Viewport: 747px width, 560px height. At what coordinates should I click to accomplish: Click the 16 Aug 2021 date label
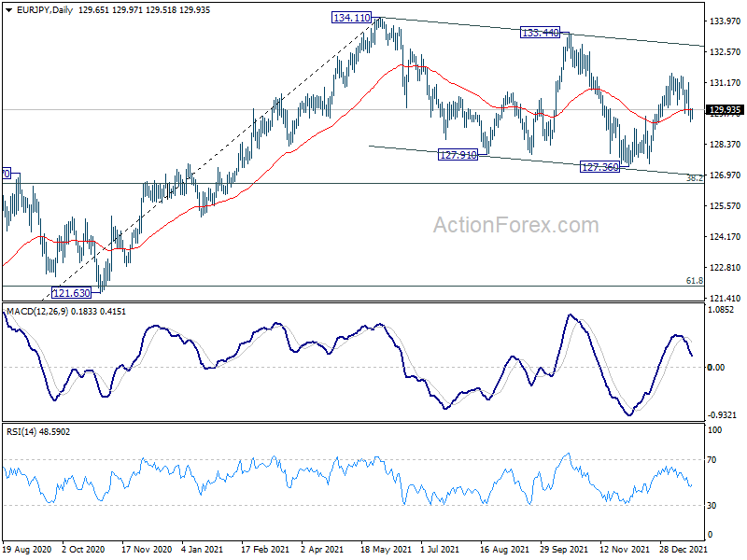504,549
